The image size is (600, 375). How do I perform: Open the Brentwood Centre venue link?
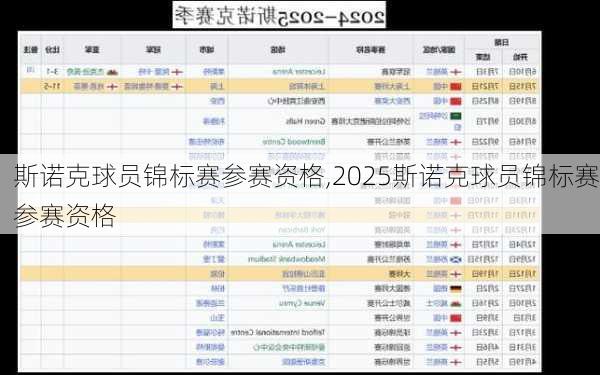[x=294, y=142]
